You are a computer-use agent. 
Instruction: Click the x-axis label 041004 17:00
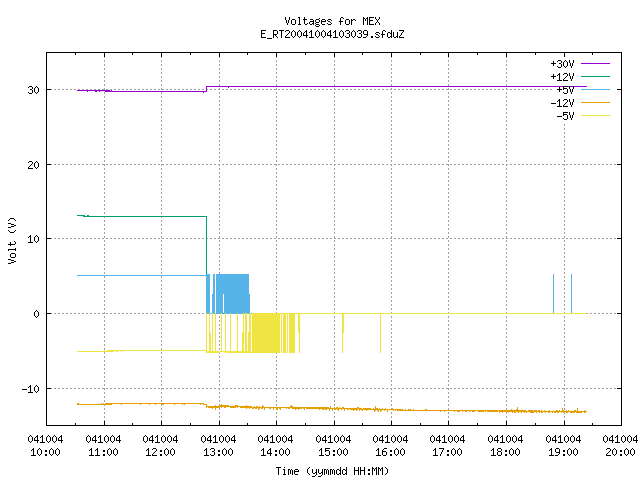[448, 446]
